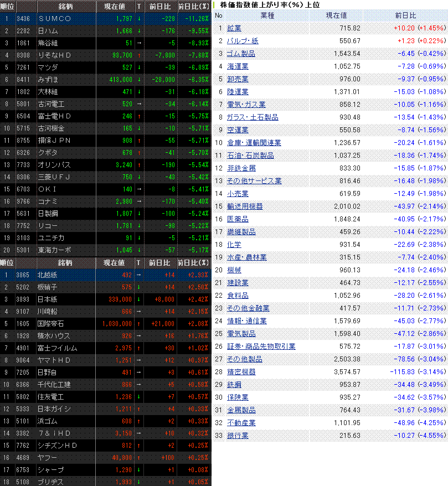Select the 精密機器 link

point(241,371)
